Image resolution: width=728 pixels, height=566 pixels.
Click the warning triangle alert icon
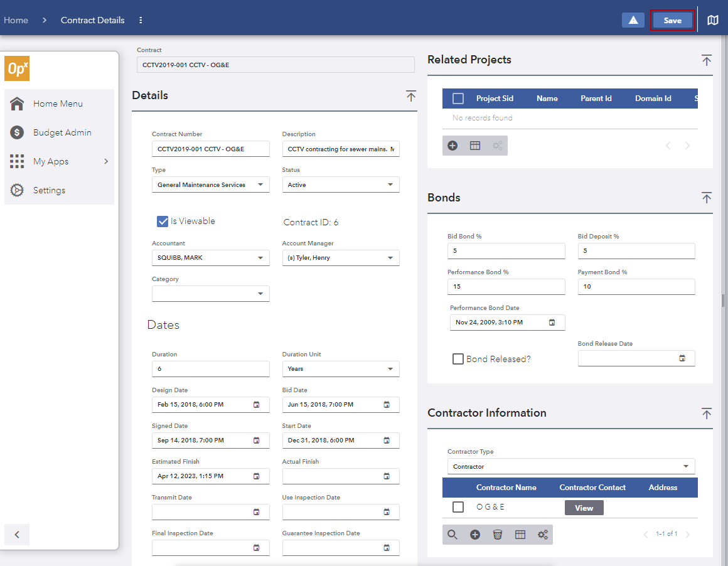click(x=633, y=21)
